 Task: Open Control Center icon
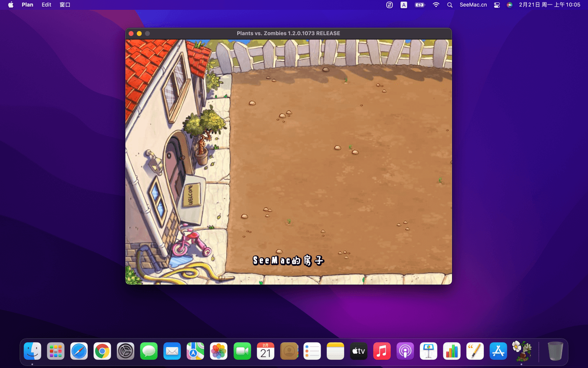(x=497, y=5)
